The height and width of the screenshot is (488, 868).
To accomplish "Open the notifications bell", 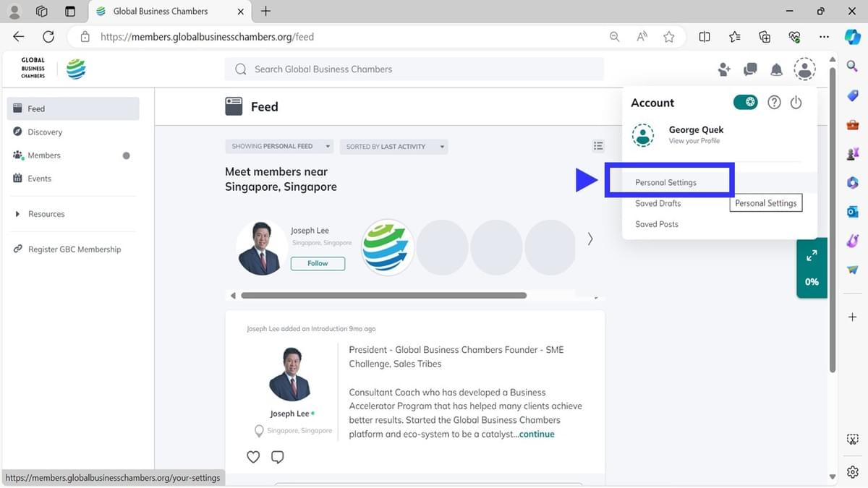I will [x=776, y=69].
